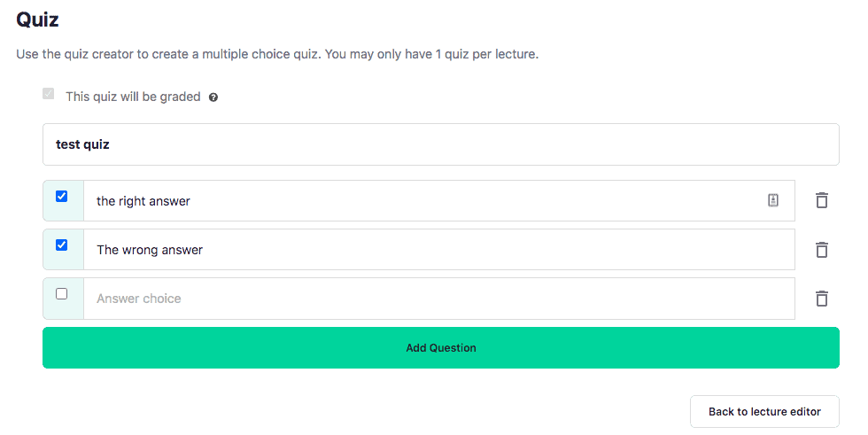Delete the 'the right answer' choice
Image resolution: width=868 pixels, height=435 pixels.
822,201
